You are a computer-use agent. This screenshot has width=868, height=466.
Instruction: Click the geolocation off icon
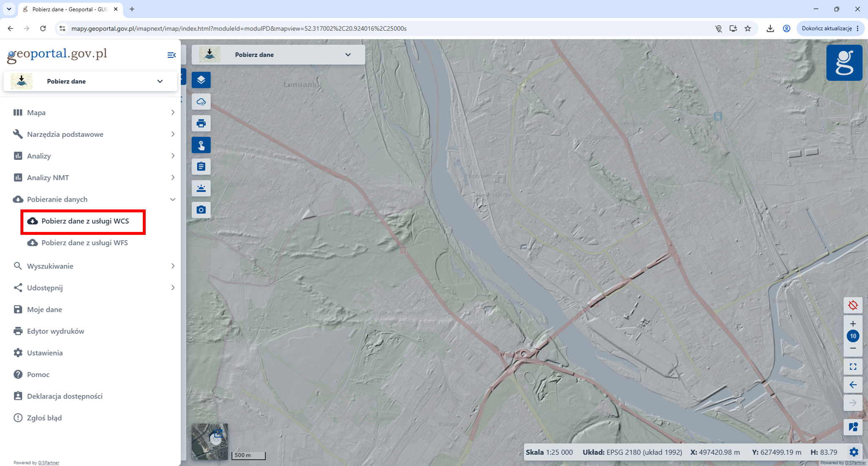click(853, 305)
